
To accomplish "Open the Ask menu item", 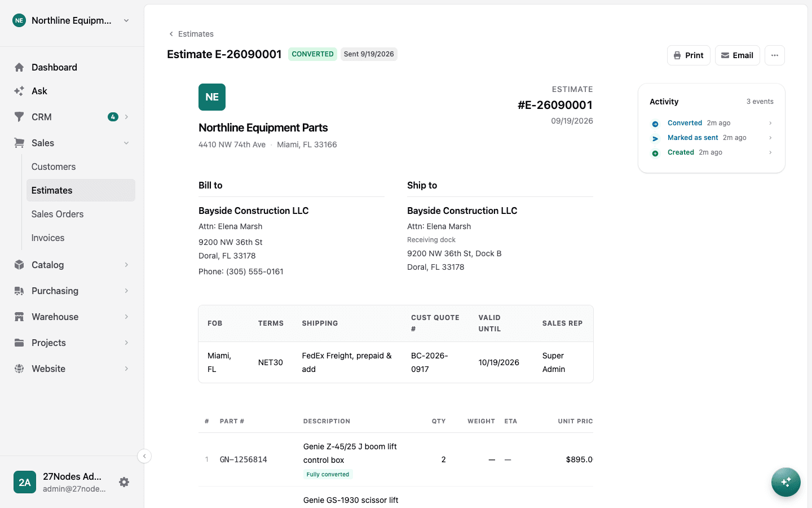I will pos(72,91).
